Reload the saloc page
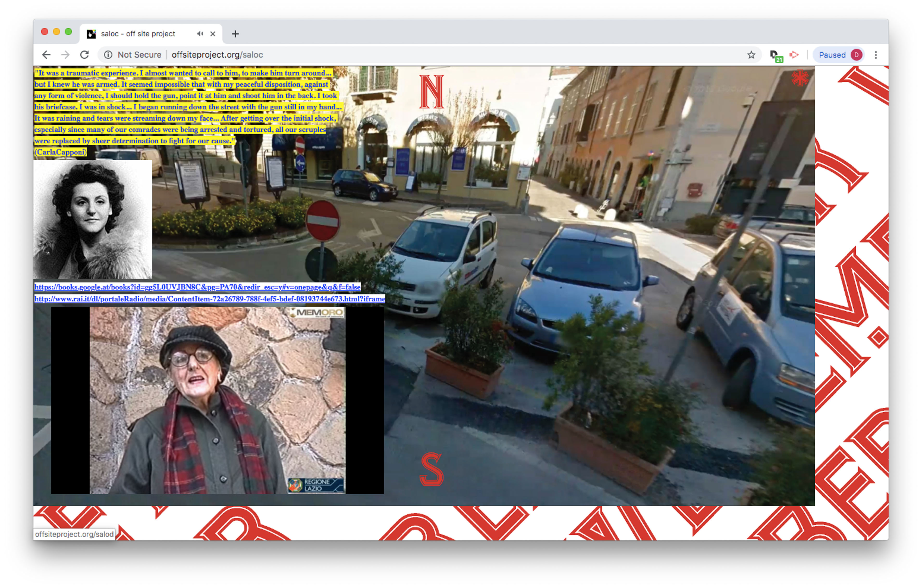The height and width of the screenshot is (588, 922). click(85, 55)
